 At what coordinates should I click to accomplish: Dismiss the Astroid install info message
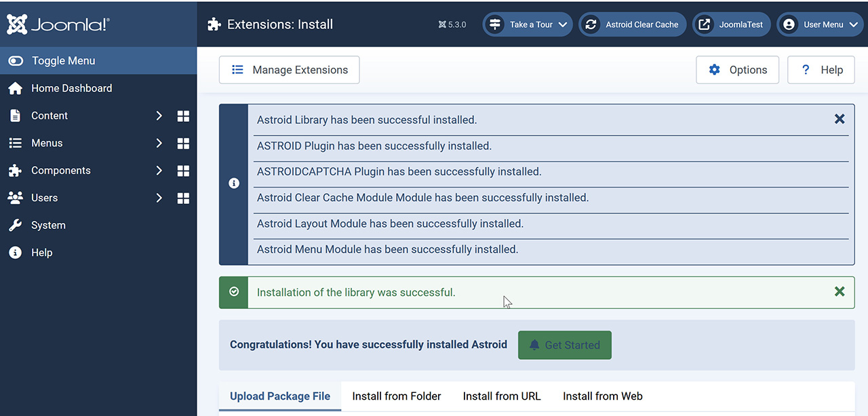[839, 119]
